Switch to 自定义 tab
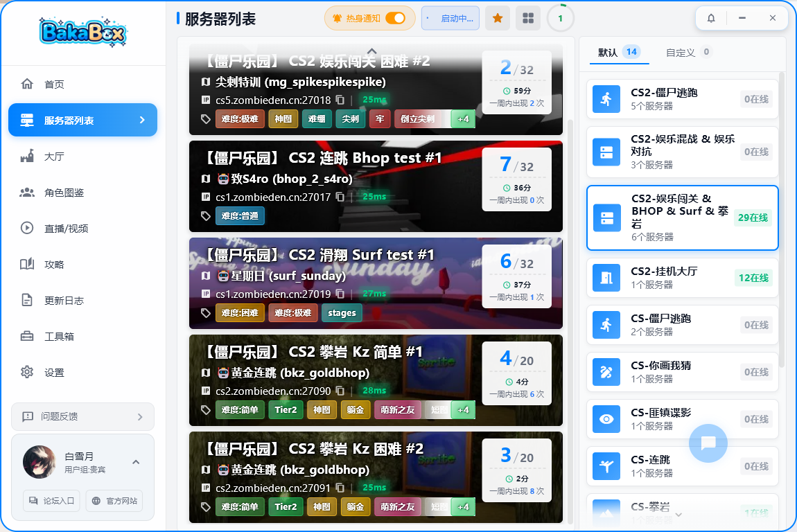 [688, 53]
